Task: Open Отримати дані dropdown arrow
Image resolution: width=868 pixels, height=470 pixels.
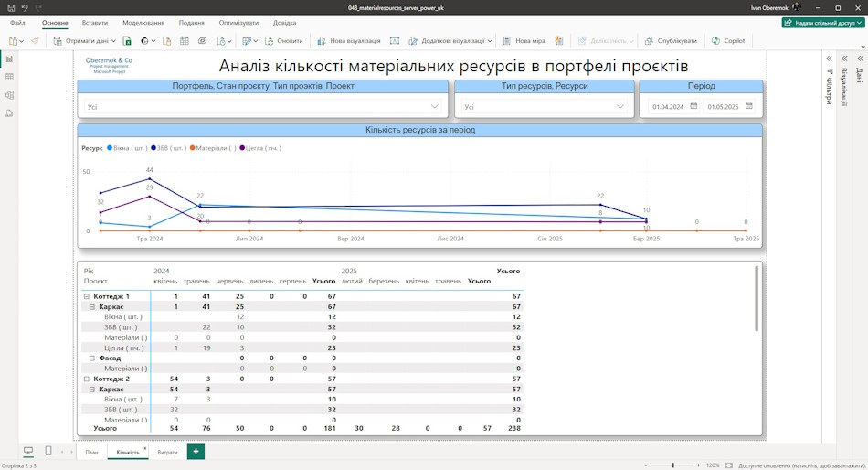Action: 113,41
